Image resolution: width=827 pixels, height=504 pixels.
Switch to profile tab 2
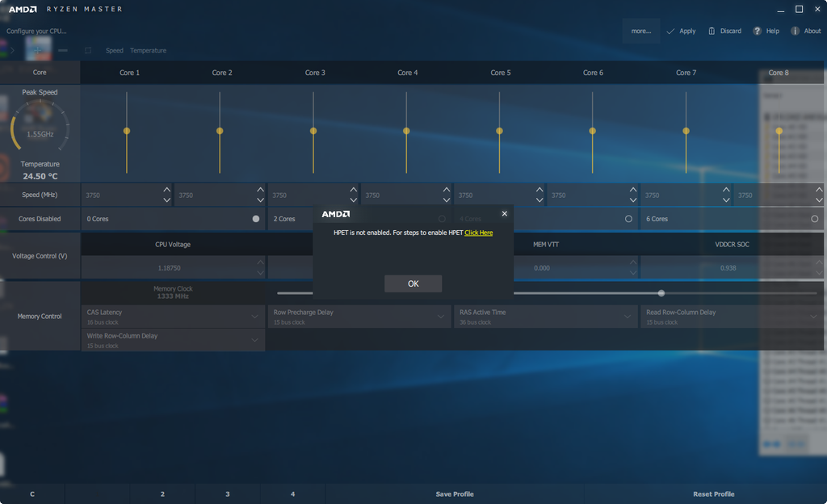point(162,494)
